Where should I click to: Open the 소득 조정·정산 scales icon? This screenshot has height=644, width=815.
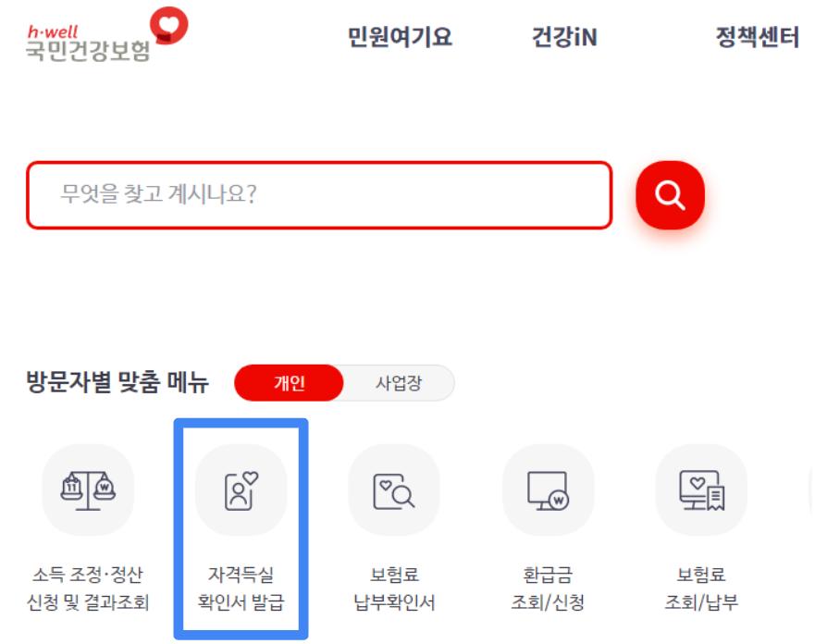coord(88,489)
